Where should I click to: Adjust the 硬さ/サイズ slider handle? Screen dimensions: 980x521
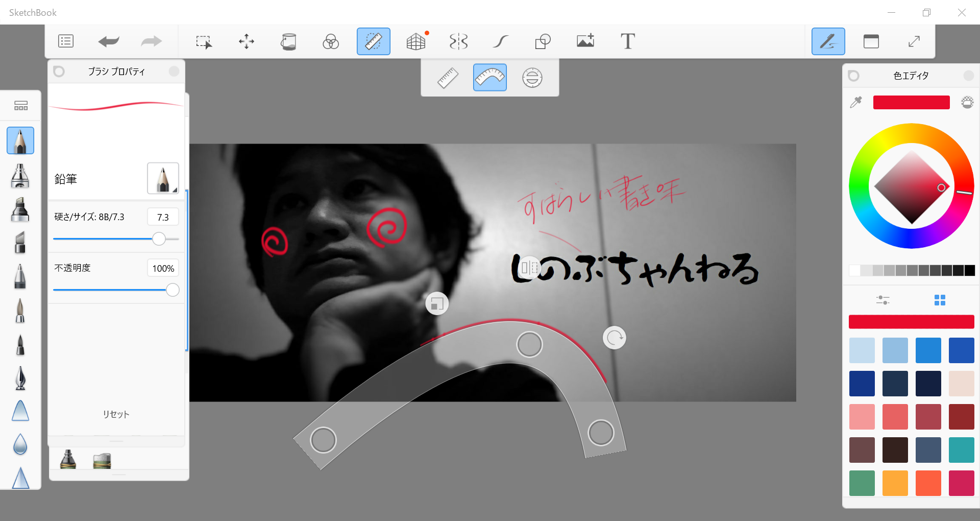point(159,239)
